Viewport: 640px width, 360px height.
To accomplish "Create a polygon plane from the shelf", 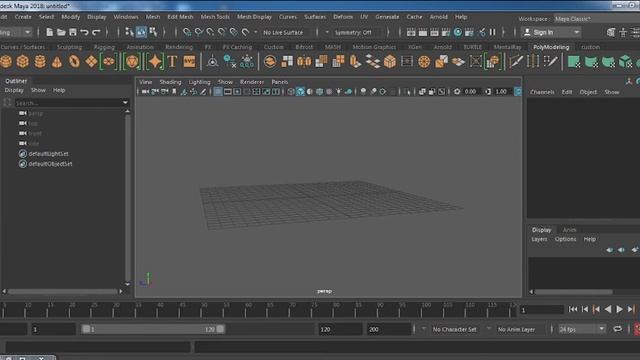I will (x=91, y=62).
